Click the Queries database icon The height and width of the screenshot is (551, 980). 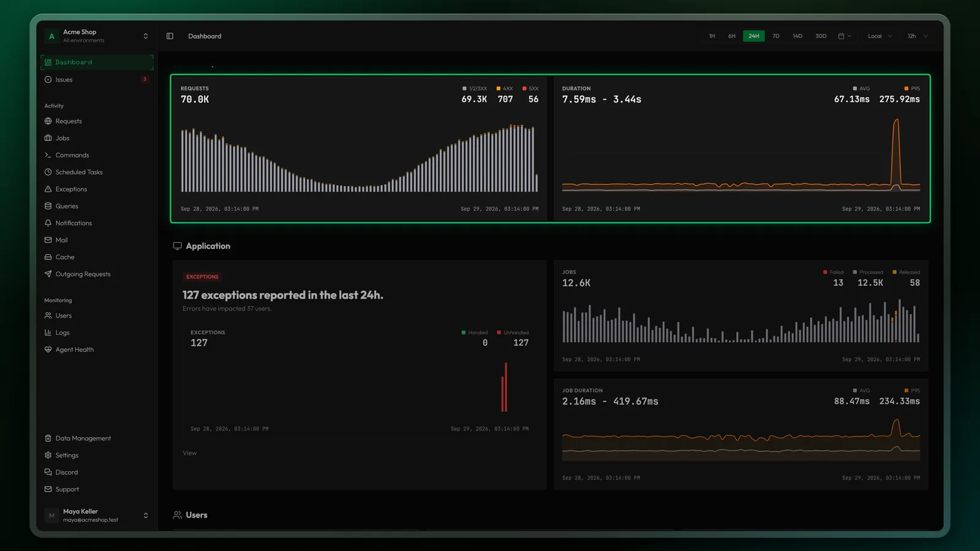point(48,206)
